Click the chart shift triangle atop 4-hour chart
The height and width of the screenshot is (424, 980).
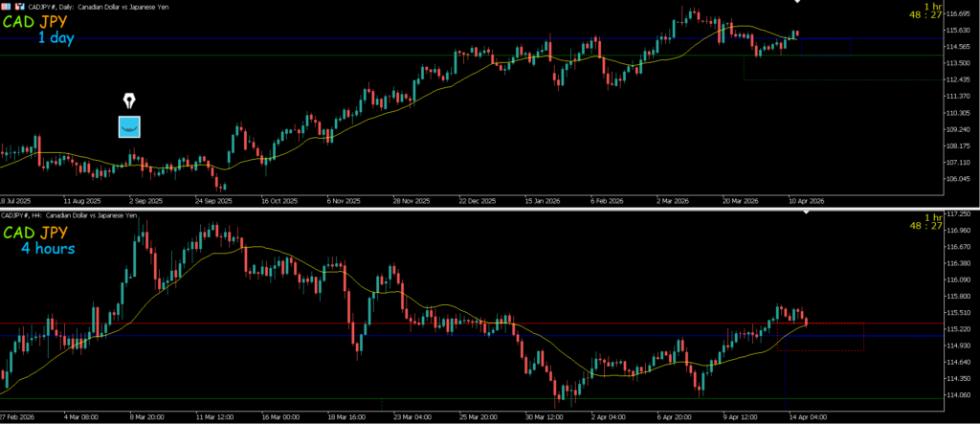806,212
